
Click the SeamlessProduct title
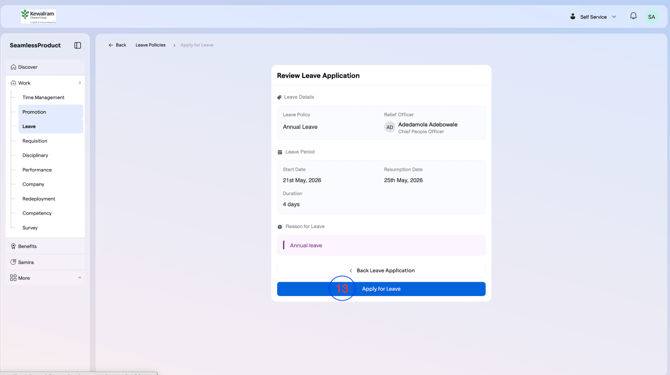pos(35,45)
